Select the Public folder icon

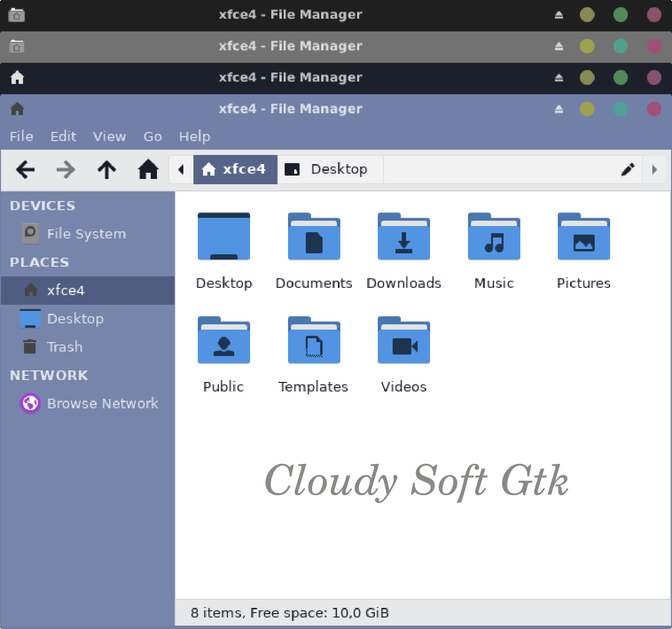pyautogui.click(x=224, y=340)
